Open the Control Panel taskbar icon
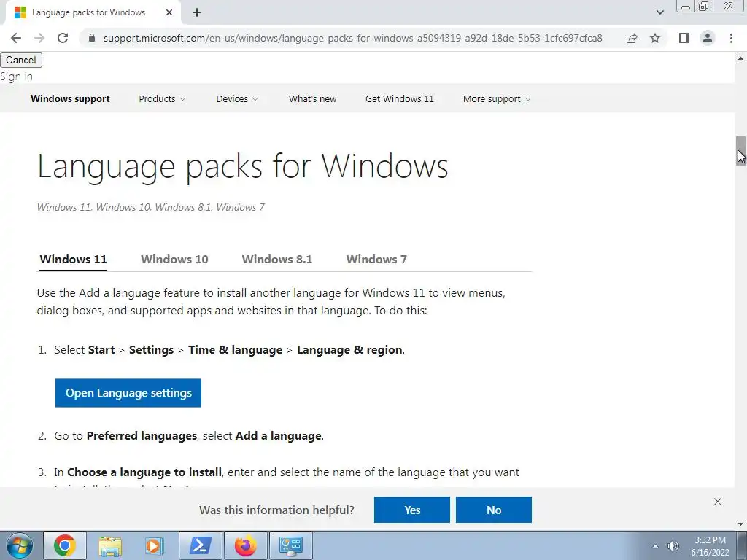Image resolution: width=747 pixels, height=560 pixels. [291, 545]
